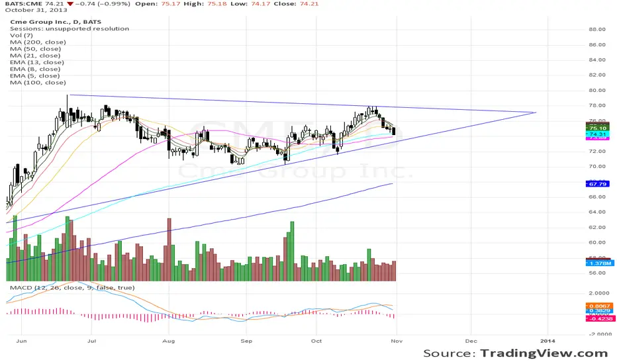Click the 1.378M volume tag
Viewport: 617px width, 364px height.
point(600,263)
